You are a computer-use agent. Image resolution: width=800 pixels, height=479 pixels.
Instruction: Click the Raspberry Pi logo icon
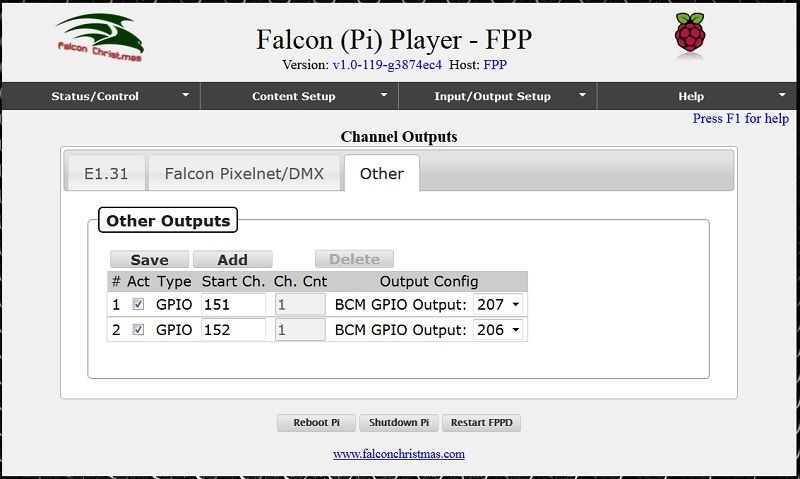coord(689,33)
